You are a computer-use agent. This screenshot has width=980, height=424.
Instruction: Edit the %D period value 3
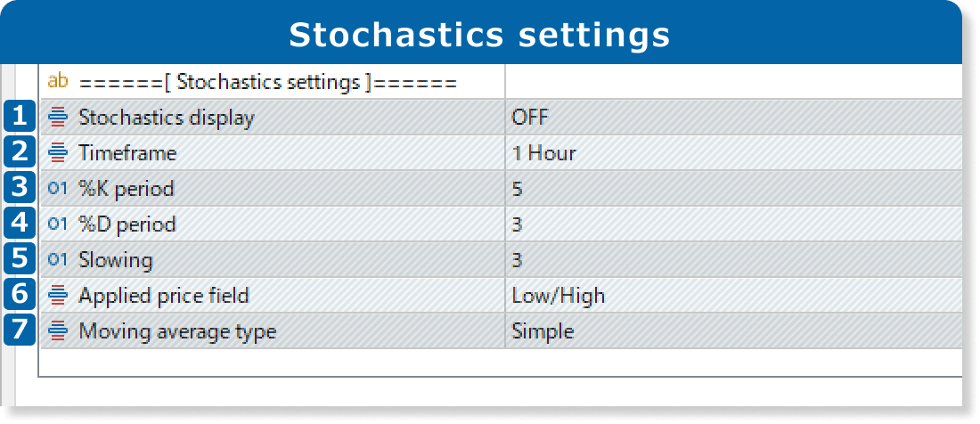[x=518, y=224]
